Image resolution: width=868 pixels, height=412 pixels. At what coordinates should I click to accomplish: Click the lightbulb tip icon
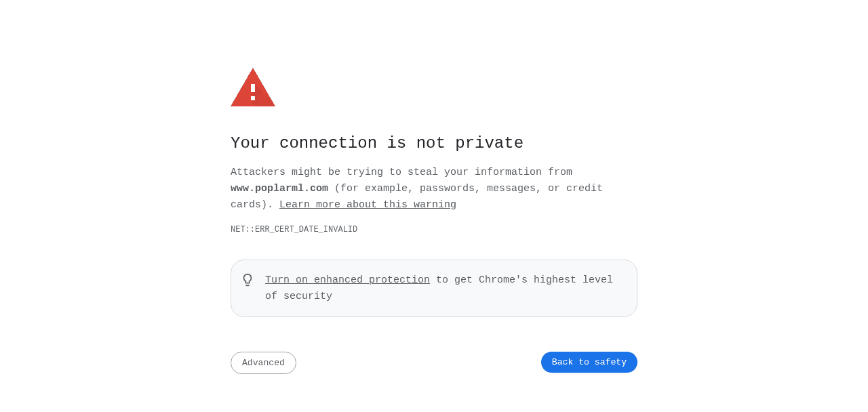coord(248,280)
